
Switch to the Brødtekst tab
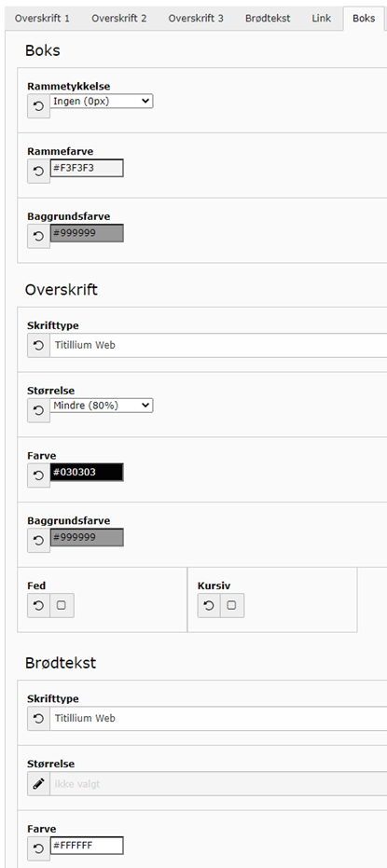tap(268, 19)
